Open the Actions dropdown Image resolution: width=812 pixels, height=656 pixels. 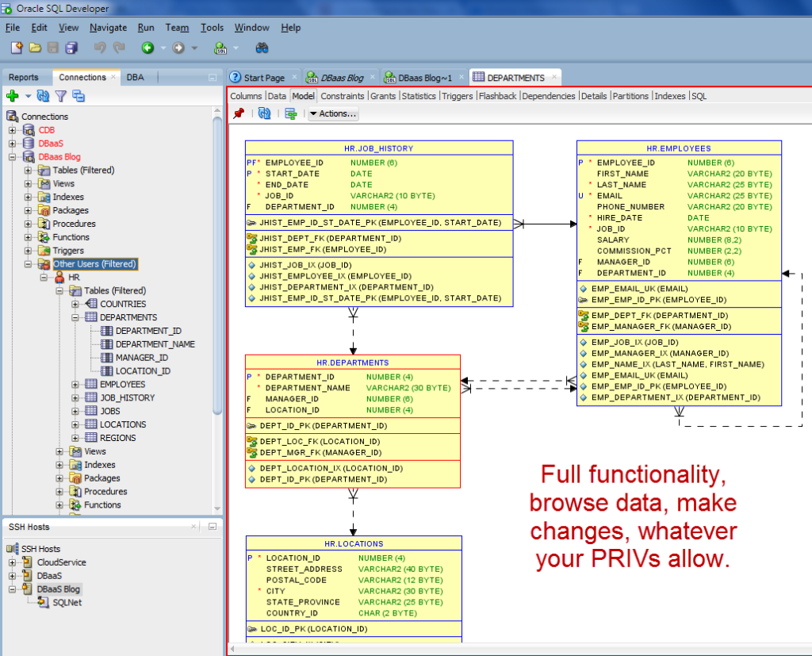(333, 113)
